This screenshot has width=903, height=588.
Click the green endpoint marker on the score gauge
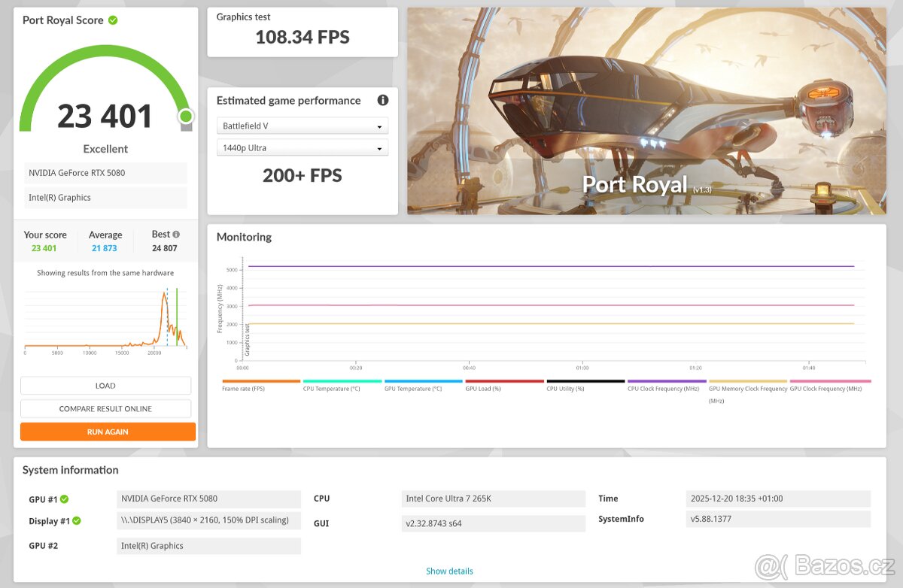pyautogui.click(x=186, y=115)
